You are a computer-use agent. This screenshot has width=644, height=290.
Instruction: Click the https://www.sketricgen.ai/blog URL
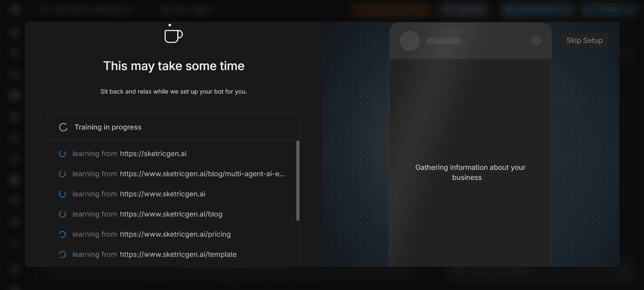[x=171, y=214]
